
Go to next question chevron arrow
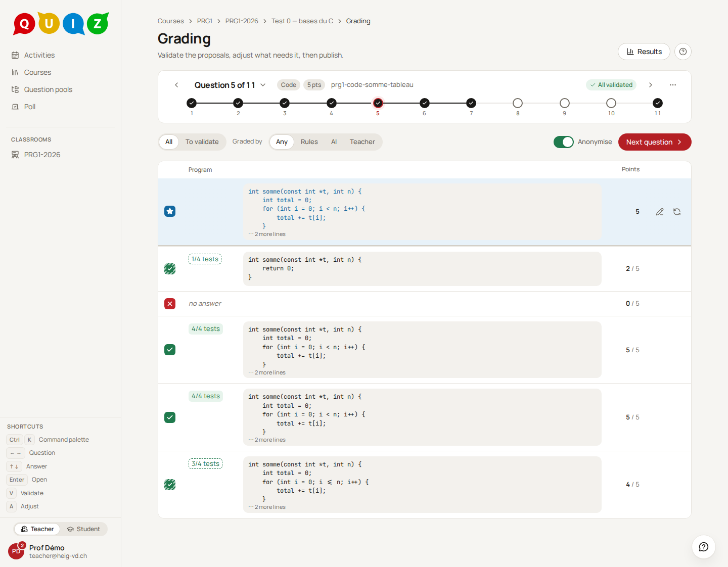651,85
